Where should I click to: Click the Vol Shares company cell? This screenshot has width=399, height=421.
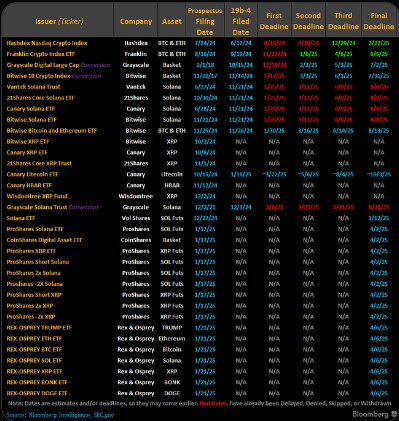click(136, 218)
